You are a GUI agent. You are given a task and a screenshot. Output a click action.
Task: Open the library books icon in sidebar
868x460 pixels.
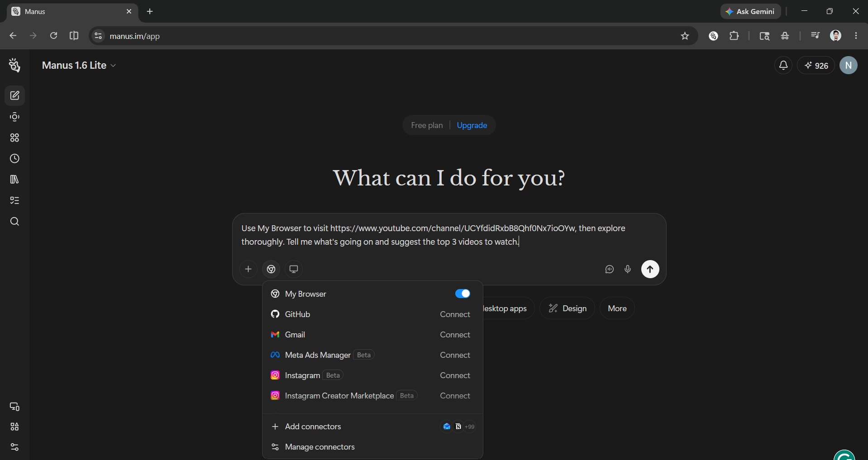14,180
